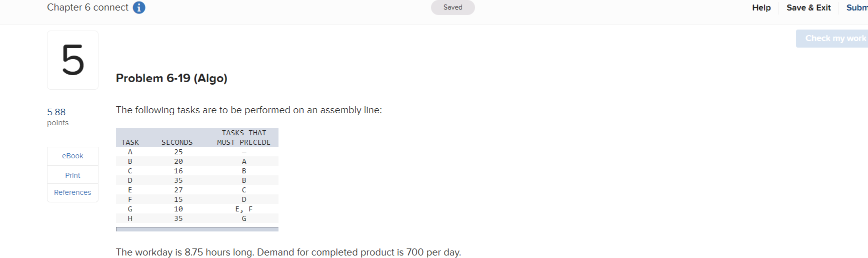Click the Print link
868x258 pixels.
pos(72,175)
